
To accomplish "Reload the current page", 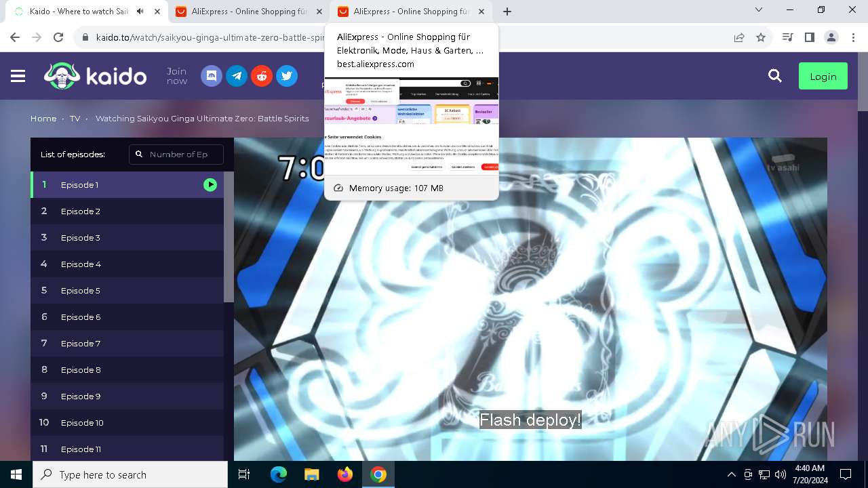I will [x=58, y=37].
